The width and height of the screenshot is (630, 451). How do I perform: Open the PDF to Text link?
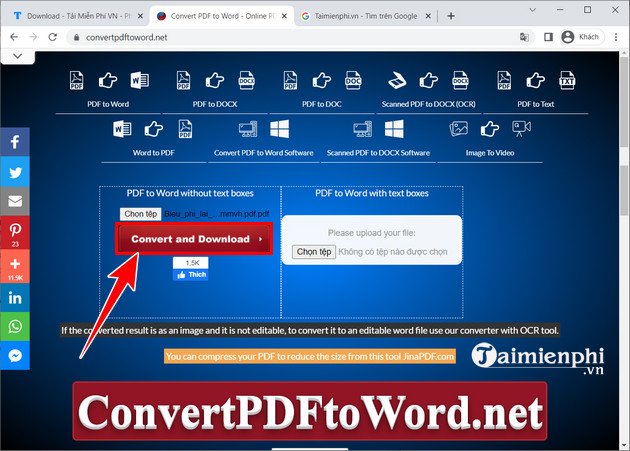click(536, 104)
